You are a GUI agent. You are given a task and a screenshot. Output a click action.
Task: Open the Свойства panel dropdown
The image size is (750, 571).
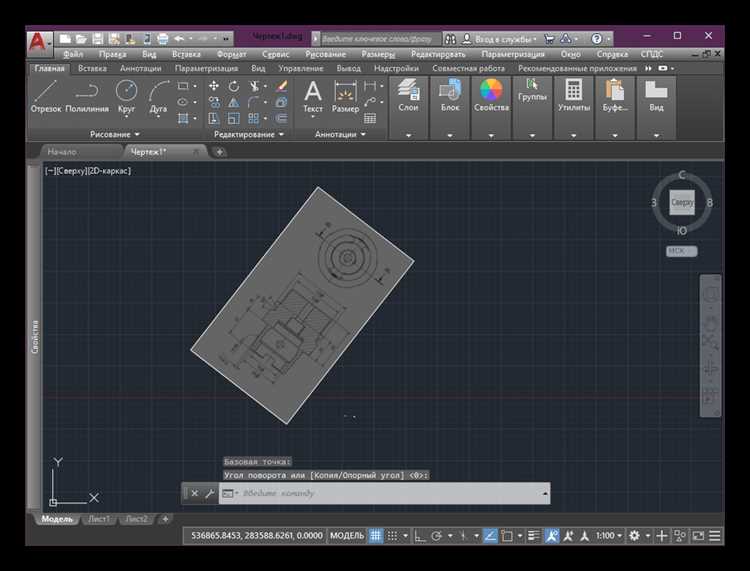pyautogui.click(x=491, y=135)
